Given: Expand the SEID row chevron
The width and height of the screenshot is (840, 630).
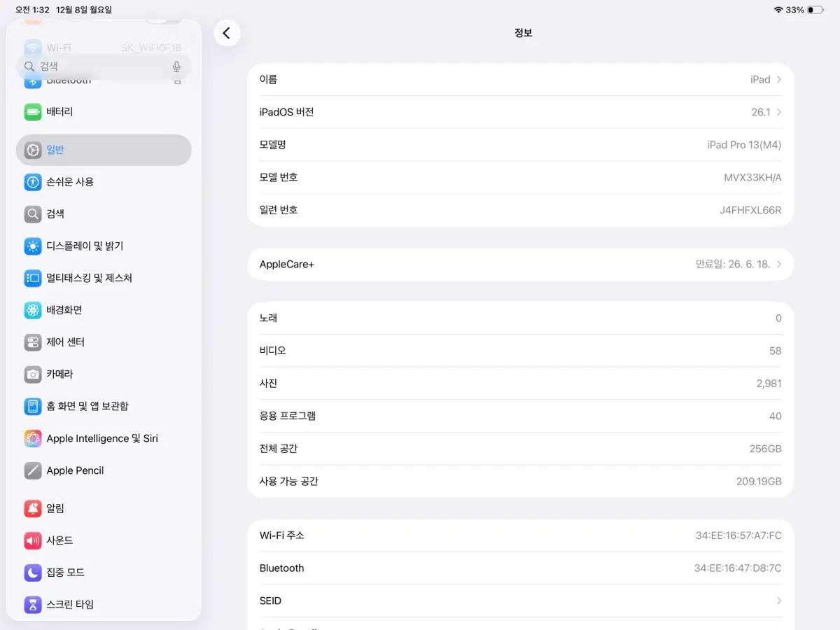Looking at the screenshot, I should [x=779, y=601].
